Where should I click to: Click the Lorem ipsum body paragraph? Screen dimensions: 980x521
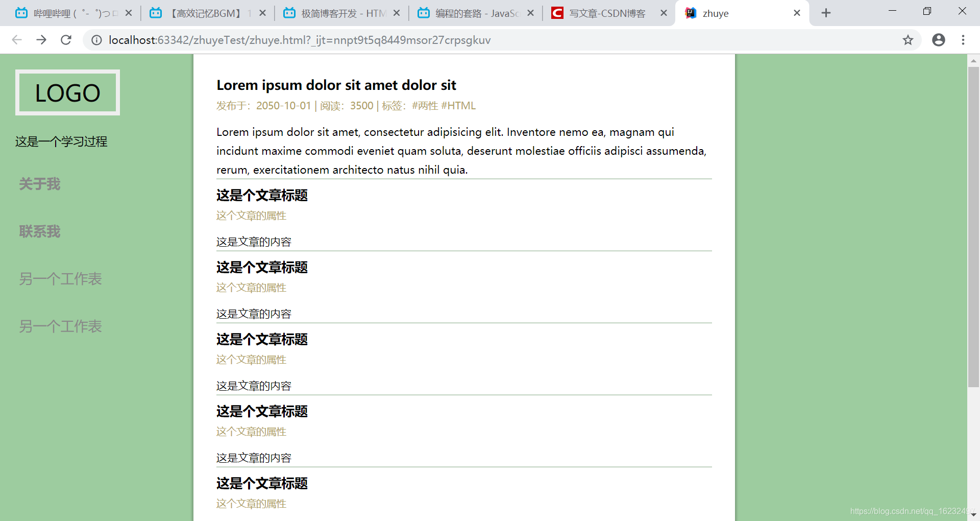pos(461,151)
